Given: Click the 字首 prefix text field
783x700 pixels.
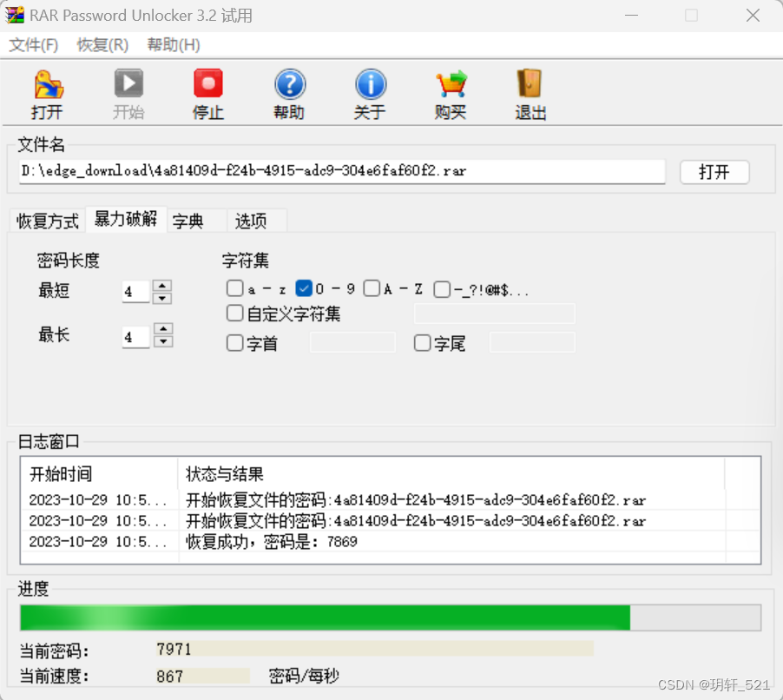Looking at the screenshot, I should click(x=352, y=343).
